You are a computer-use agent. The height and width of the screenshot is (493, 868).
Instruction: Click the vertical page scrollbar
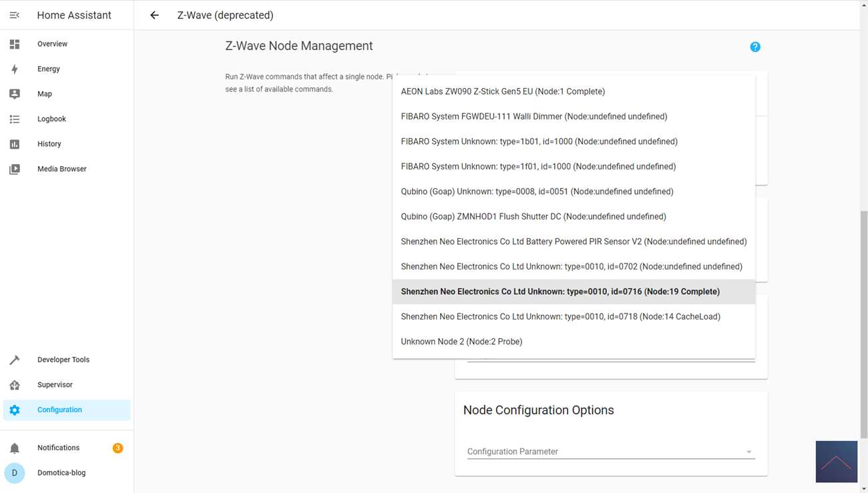coord(864,320)
